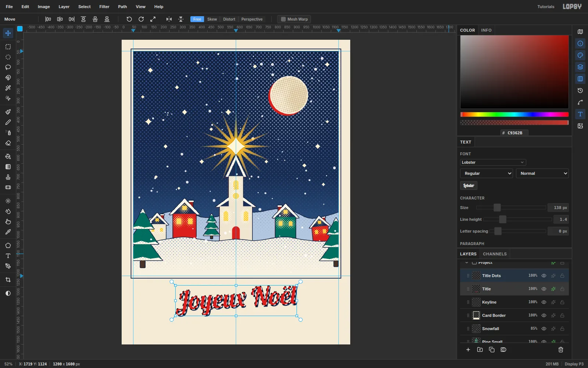Select the Eyedropper tool
Viewport: 588px width, 368px height.
[x=8, y=232]
